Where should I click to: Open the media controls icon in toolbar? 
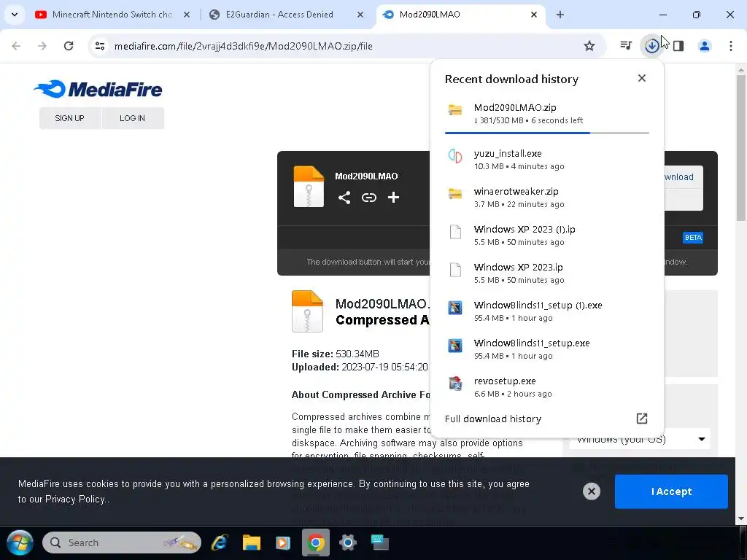click(x=625, y=46)
